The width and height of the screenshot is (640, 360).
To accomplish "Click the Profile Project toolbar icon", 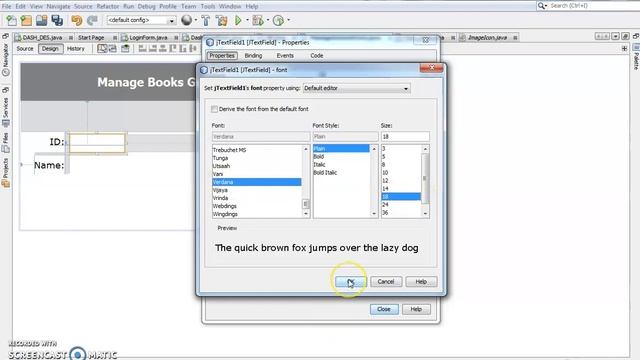I will pos(278,20).
